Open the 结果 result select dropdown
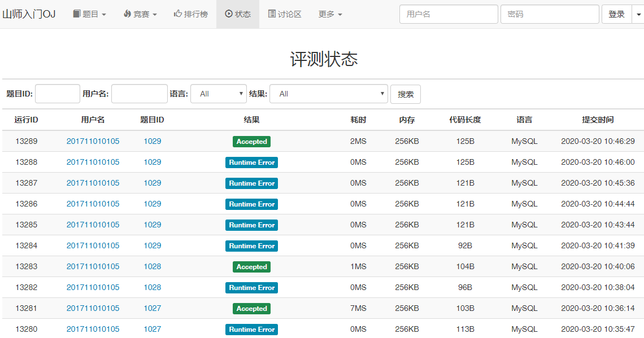 (328, 94)
